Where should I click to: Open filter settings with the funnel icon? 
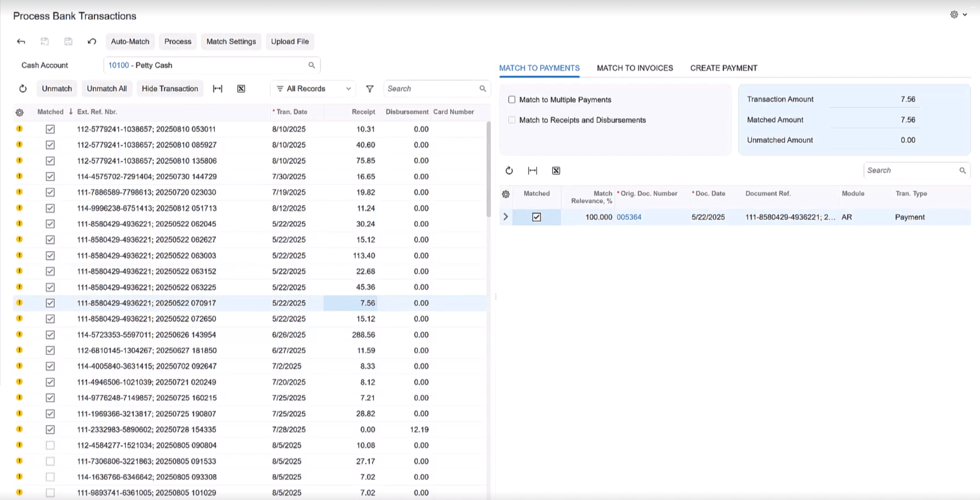point(369,88)
